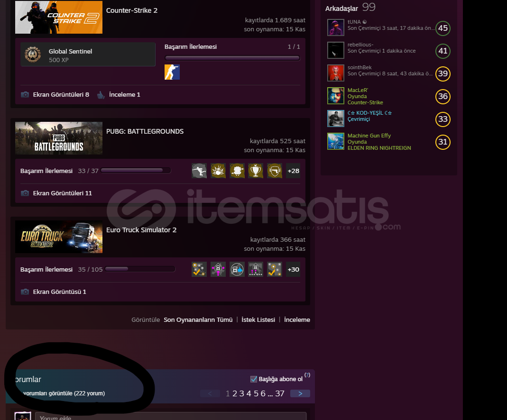Click fifth Euro Truck achievement icon

[275, 269]
